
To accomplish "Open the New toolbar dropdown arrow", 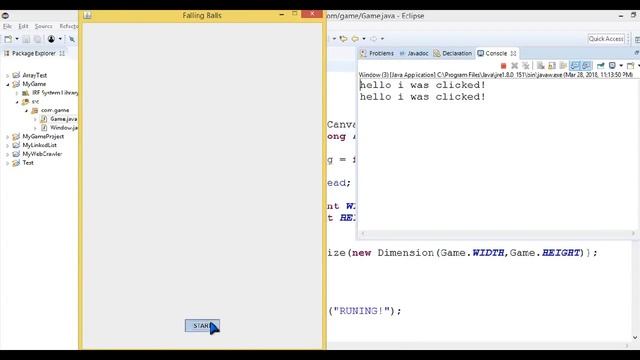I will click(17, 39).
